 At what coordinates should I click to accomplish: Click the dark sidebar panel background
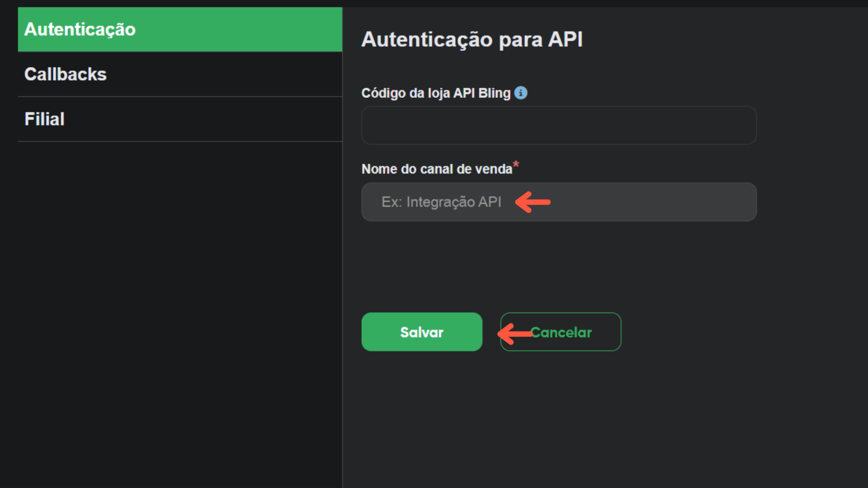tap(170, 282)
